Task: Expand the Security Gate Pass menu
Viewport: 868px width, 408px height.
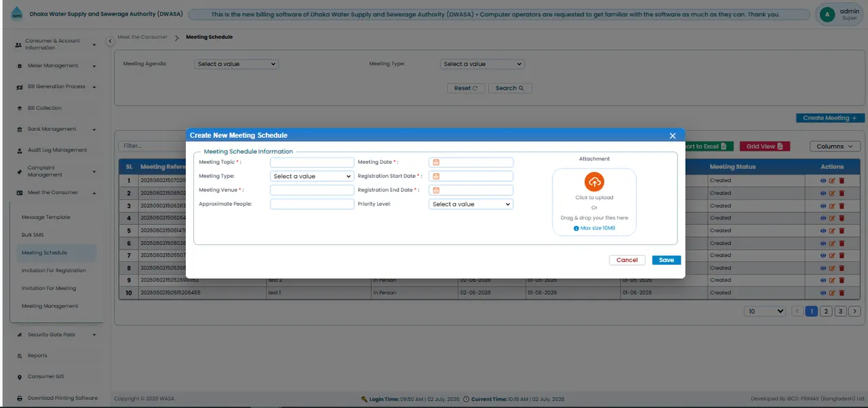Action: click(x=56, y=335)
